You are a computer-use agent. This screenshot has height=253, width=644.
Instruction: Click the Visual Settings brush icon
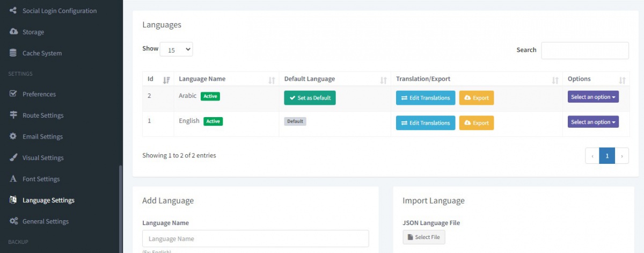[x=13, y=158]
